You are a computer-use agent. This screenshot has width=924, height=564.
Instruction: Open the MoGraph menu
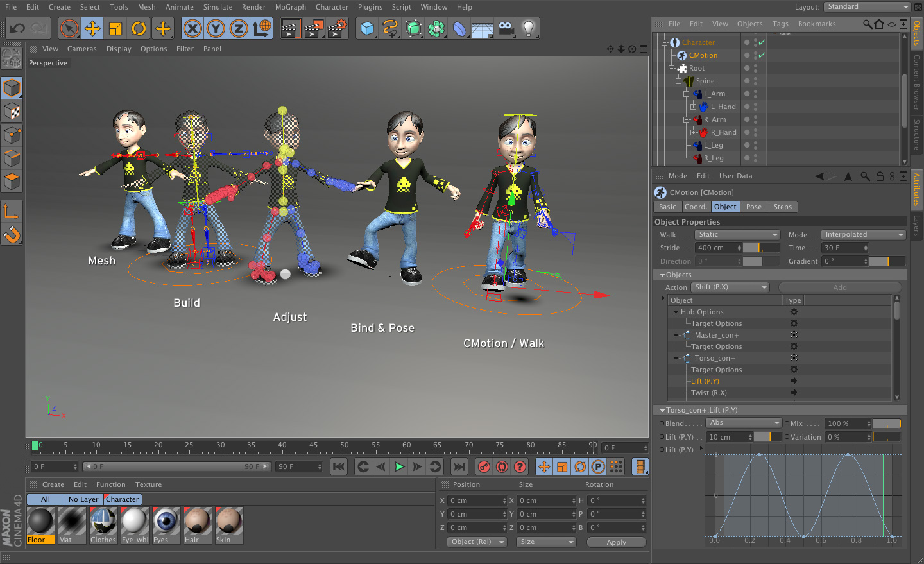tap(291, 7)
